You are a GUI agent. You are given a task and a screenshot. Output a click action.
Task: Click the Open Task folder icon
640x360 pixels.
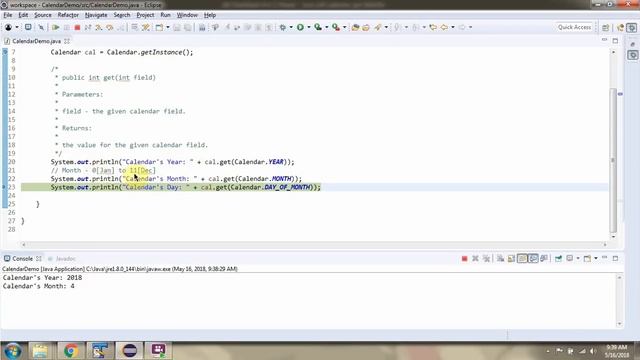(366, 27)
